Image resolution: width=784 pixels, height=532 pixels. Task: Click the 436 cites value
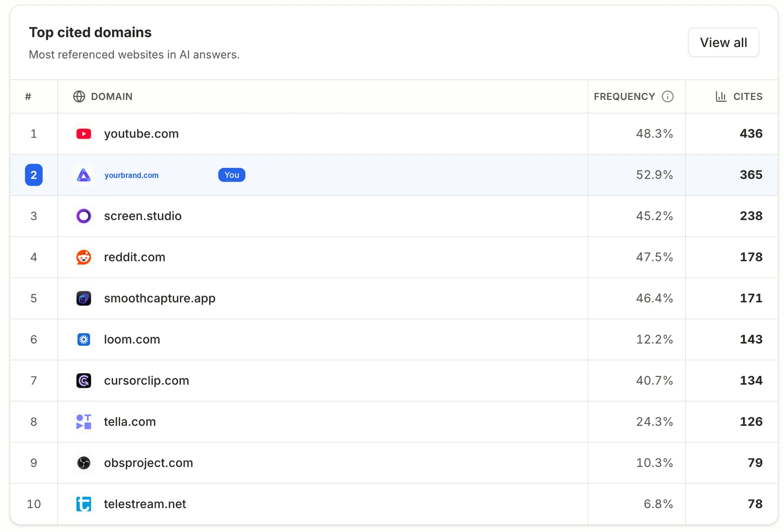(x=751, y=134)
